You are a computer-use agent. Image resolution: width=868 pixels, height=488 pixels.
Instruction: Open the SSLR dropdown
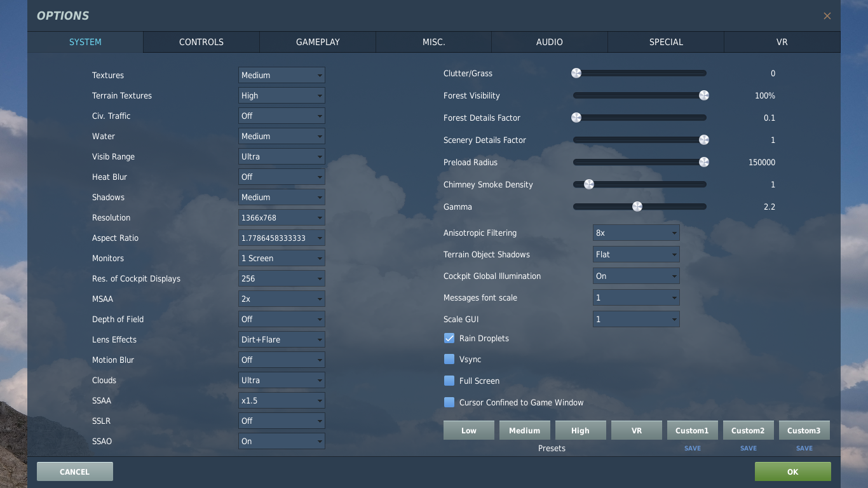281,421
